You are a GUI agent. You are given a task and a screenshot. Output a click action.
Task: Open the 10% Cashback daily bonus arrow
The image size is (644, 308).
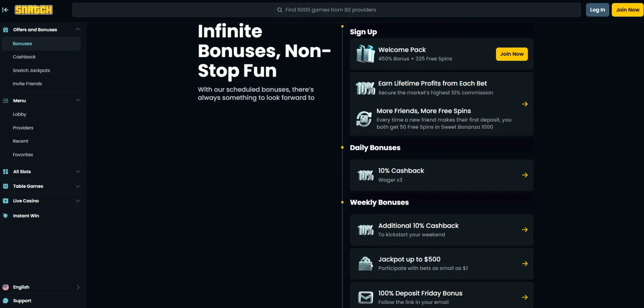point(525,175)
